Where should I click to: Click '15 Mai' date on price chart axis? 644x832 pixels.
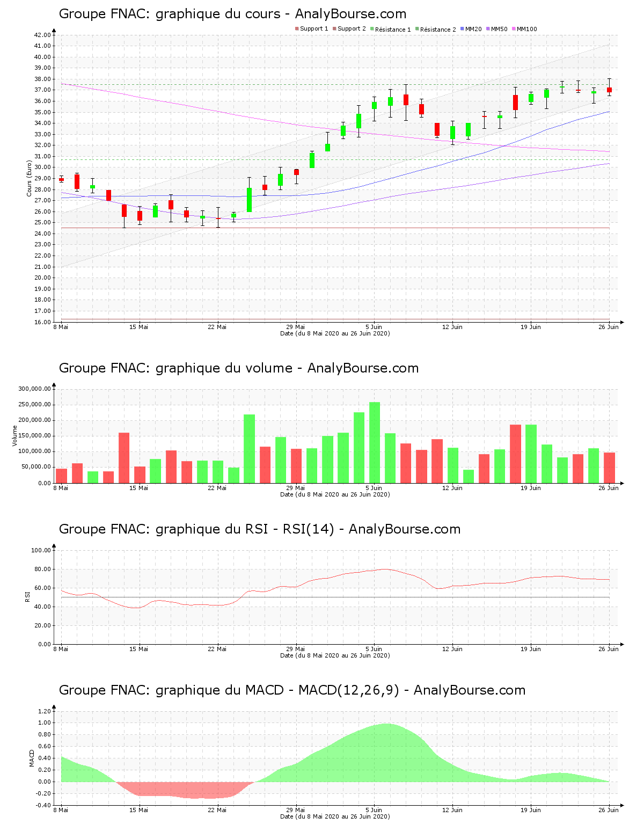pyautogui.click(x=139, y=327)
